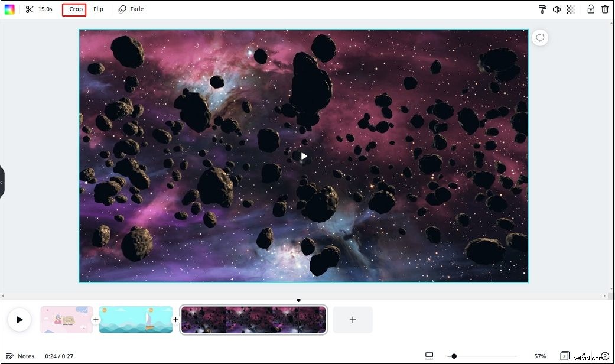Image resolution: width=615 pixels, height=364 pixels.
Task: Add a new clip with the plus button
Action: click(352, 319)
